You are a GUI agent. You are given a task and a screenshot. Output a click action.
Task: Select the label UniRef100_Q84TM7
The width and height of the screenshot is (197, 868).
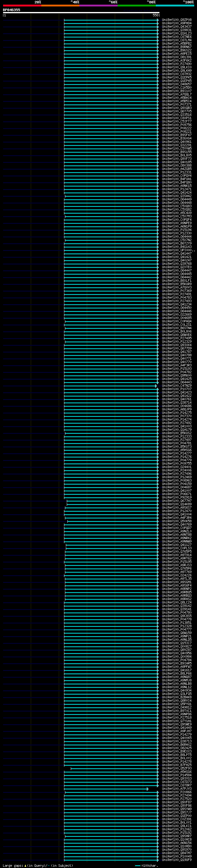pyautogui.click(x=176, y=853)
